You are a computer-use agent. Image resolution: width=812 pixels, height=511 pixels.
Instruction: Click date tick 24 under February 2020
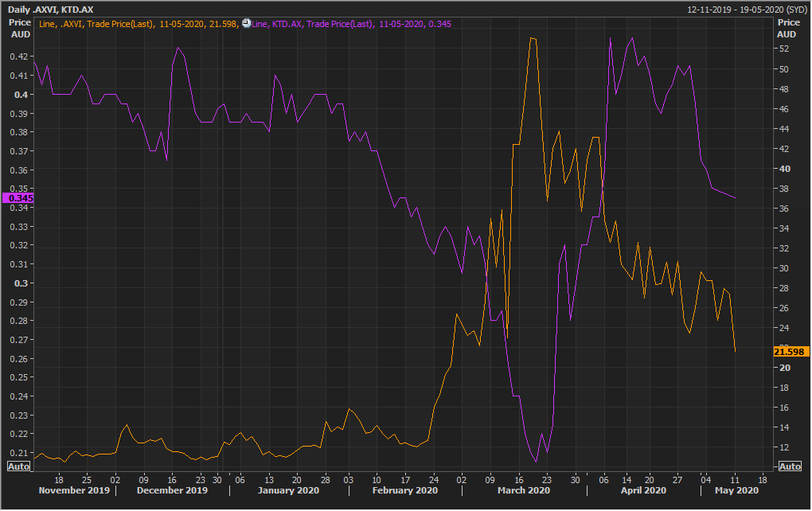[x=433, y=480]
